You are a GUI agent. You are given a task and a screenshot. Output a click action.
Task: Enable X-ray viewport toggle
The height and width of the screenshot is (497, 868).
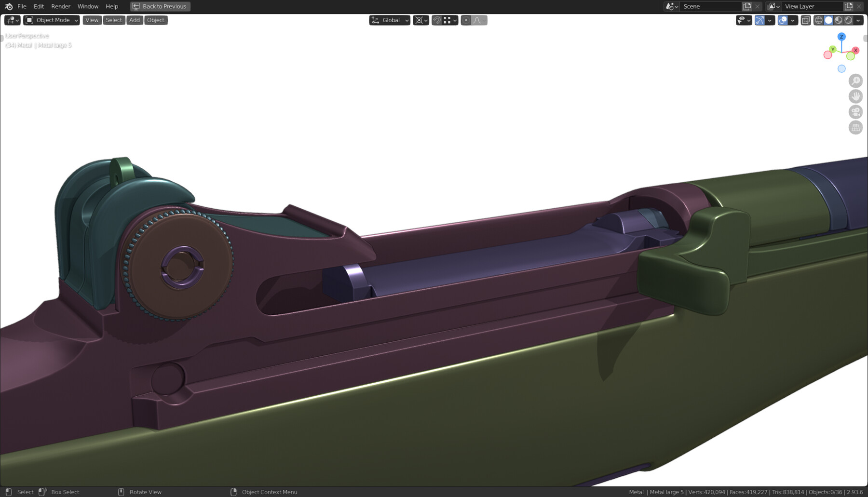point(805,20)
